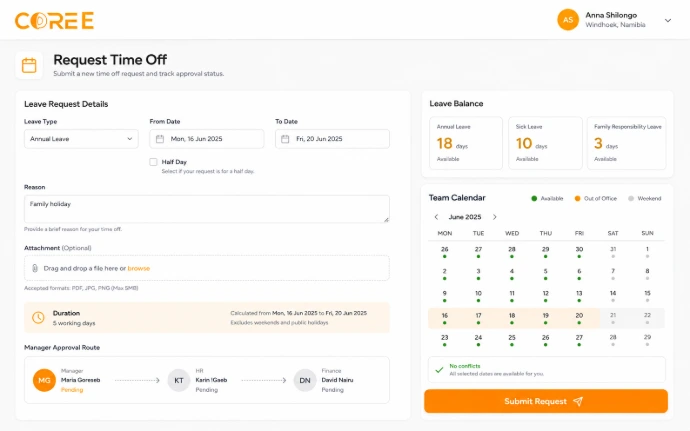This screenshot has height=431, width=690.
Task: Click the paperclip attachment icon
Action: tap(35, 268)
